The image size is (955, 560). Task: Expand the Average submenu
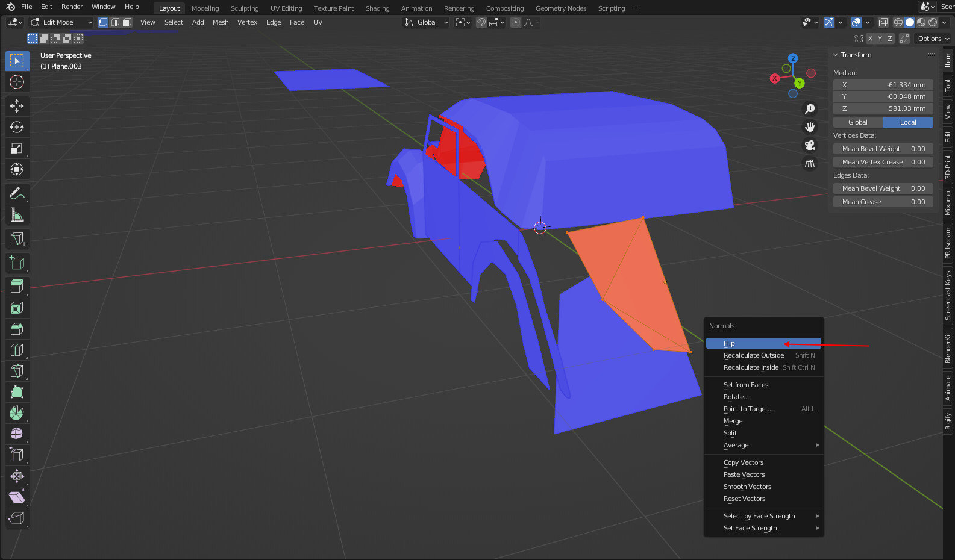pyautogui.click(x=763, y=446)
